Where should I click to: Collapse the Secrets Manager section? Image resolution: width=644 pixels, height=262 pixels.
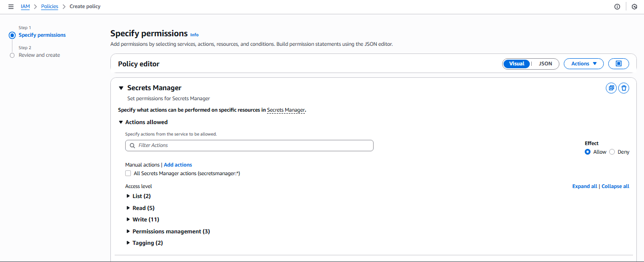tap(121, 88)
